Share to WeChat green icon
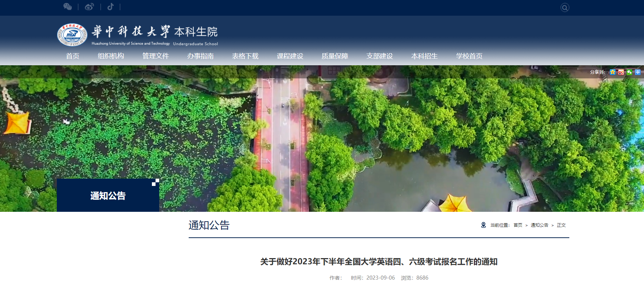 (629, 72)
